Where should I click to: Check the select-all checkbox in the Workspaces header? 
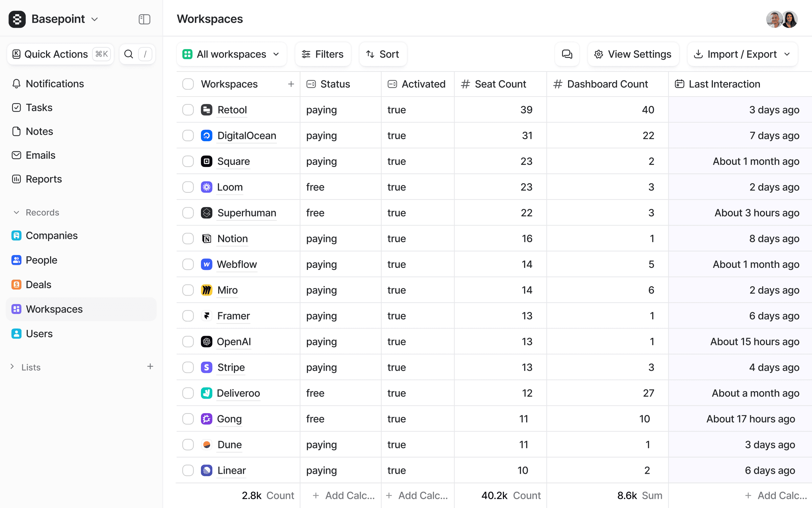[x=188, y=84]
